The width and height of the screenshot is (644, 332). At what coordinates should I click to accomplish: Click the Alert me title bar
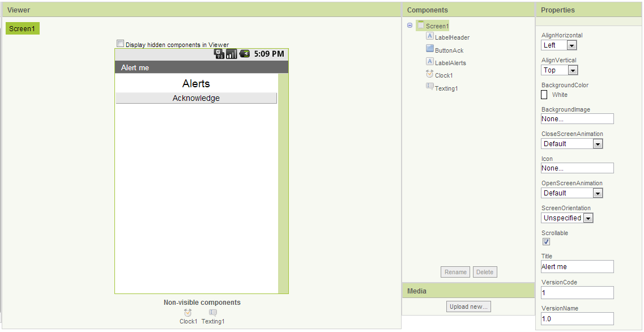point(202,67)
